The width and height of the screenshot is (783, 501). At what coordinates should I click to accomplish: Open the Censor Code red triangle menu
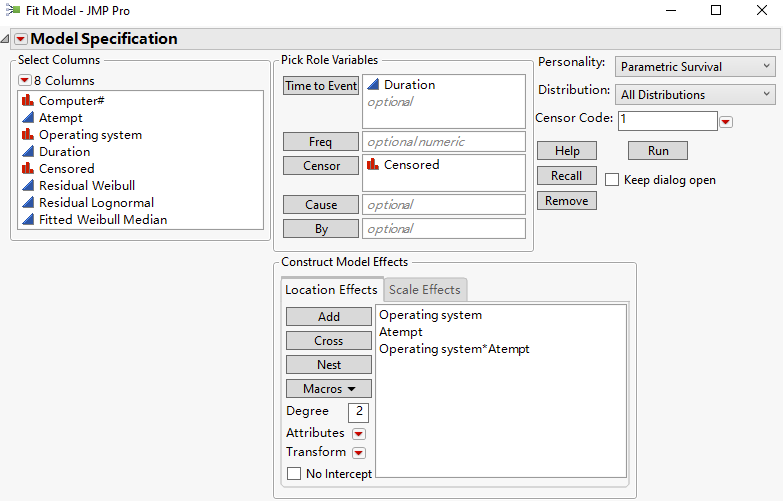click(x=727, y=122)
